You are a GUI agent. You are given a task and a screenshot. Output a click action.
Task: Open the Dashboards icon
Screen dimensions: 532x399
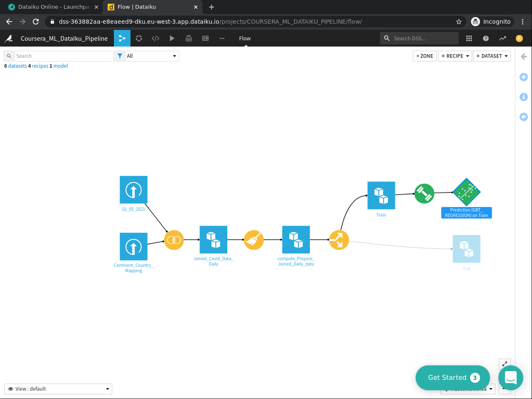tap(205, 38)
